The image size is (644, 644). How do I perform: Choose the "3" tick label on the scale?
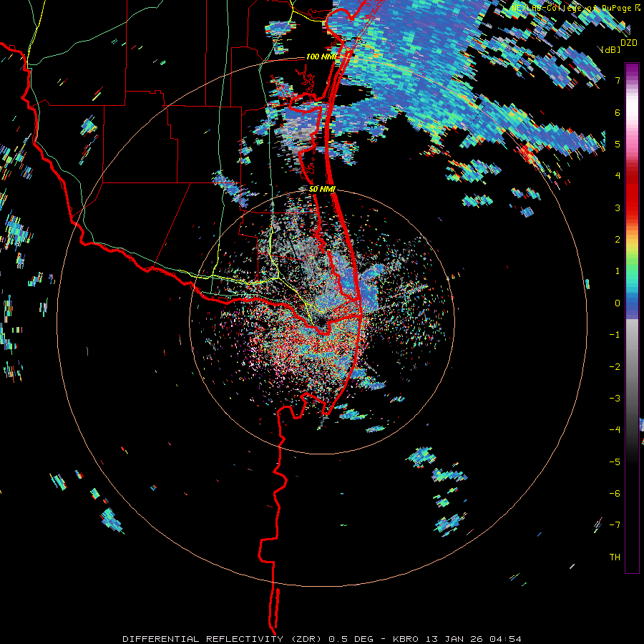[x=618, y=208]
